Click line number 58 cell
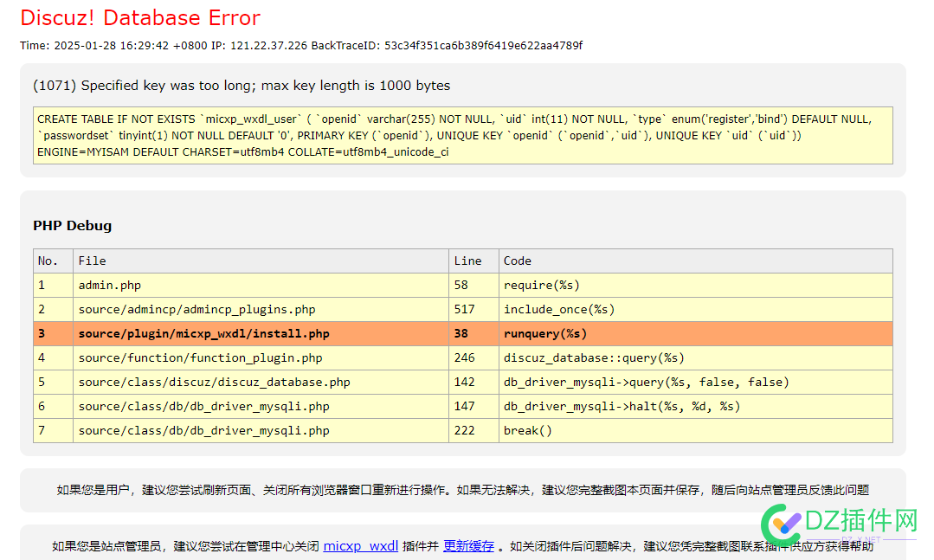 pyautogui.click(x=473, y=286)
